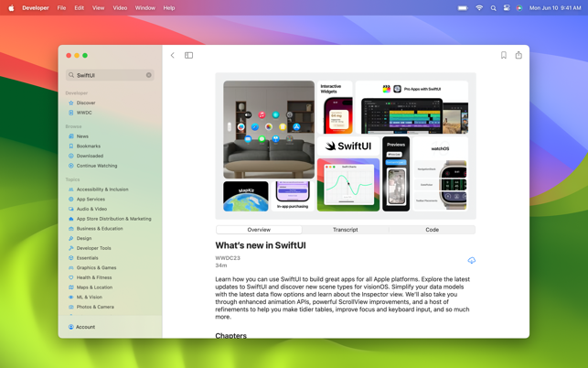This screenshot has height=368, width=588.
Task: Switch to the Code tab
Action: (432, 230)
